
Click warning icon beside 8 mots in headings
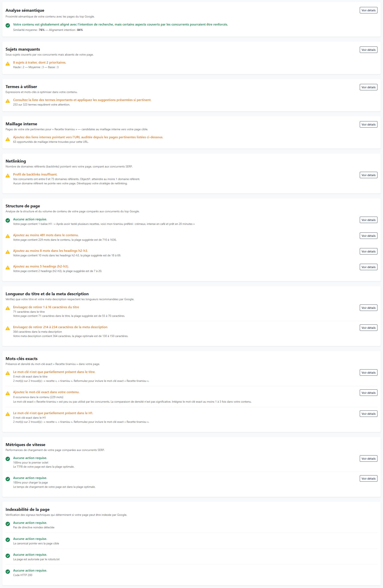coord(8,252)
